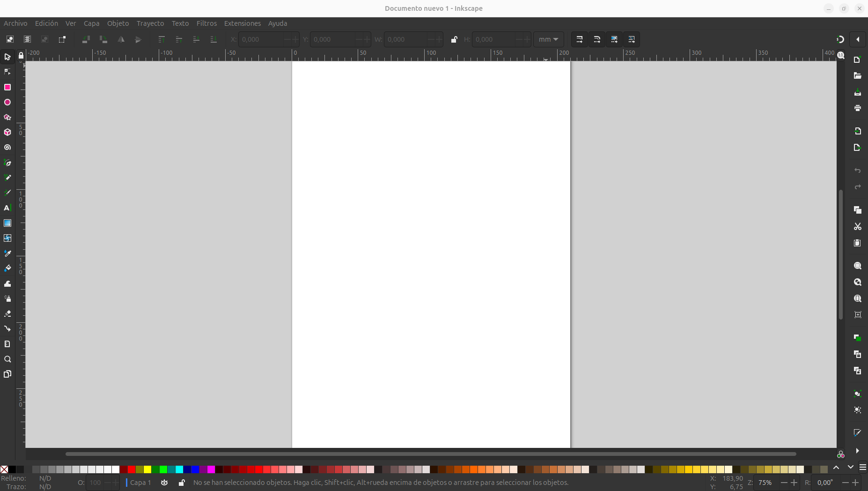This screenshot has height=491, width=868.
Task: Open the Capa 1 layer selector
Action: (x=140, y=483)
